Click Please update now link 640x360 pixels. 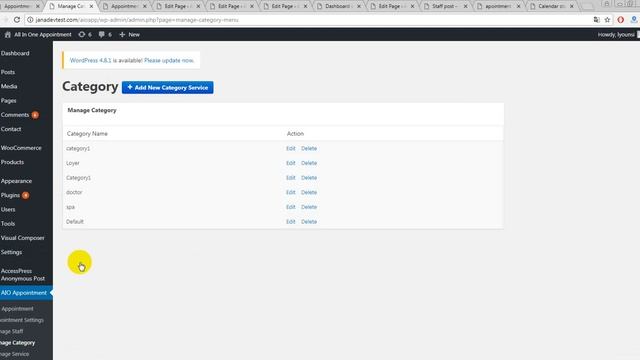(169, 60)
